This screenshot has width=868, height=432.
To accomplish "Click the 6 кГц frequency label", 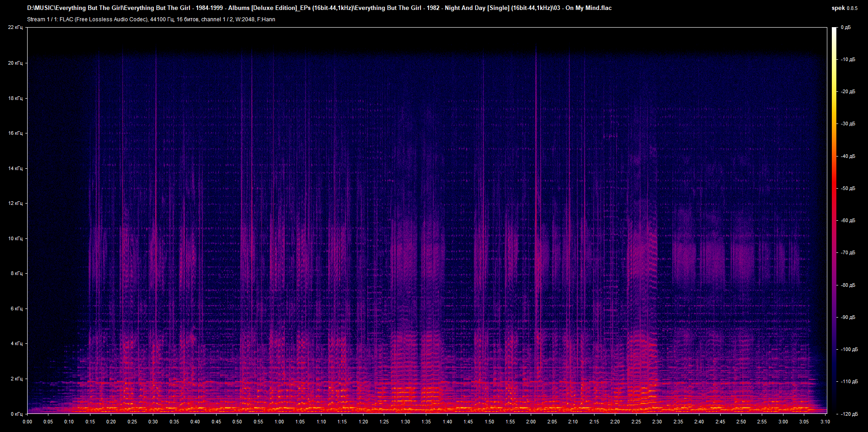I will coord(17,309).
